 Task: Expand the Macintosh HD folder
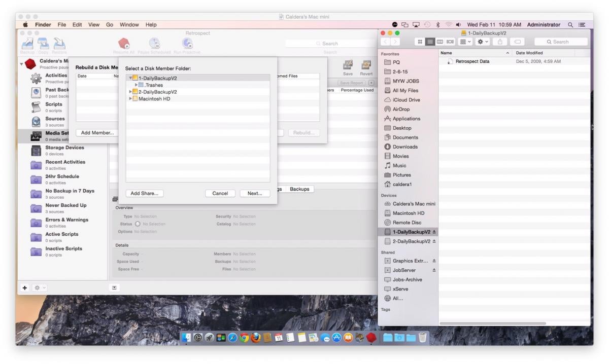click(130, 99)
